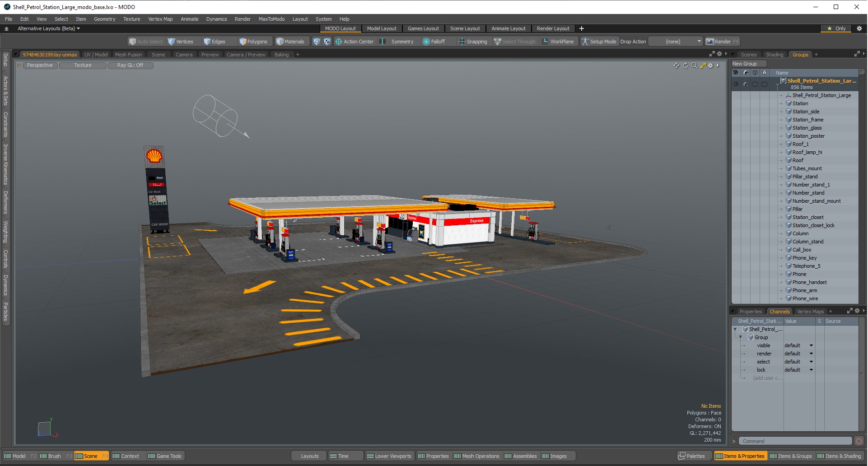Click the record circle beside Command field
The image size is (868, 466).
(859, 441)
